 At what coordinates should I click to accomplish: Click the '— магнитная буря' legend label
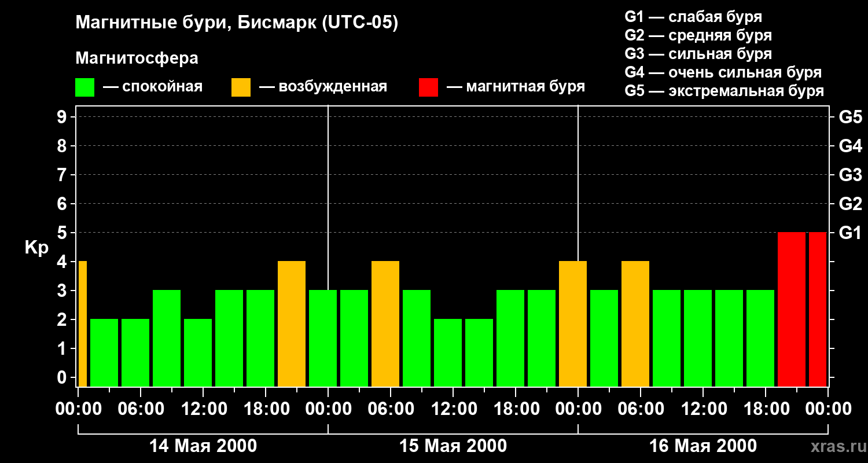pyautogui.click(x=516, y=87)
